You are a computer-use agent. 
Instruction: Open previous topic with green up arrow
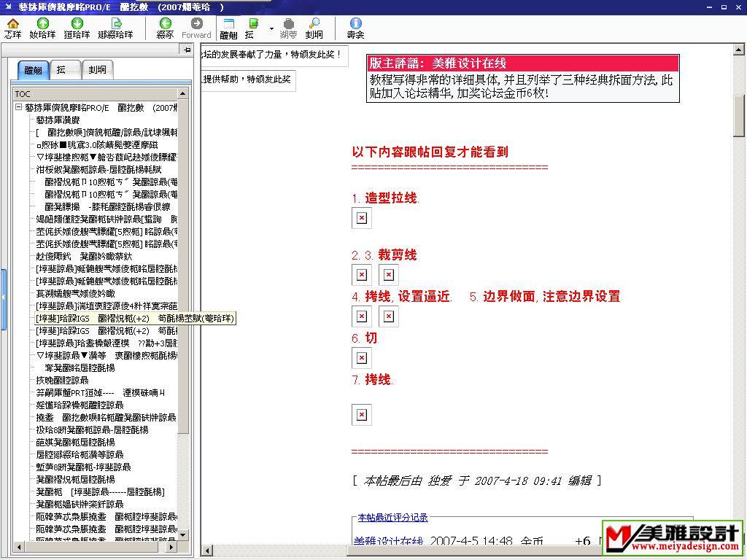42,28
